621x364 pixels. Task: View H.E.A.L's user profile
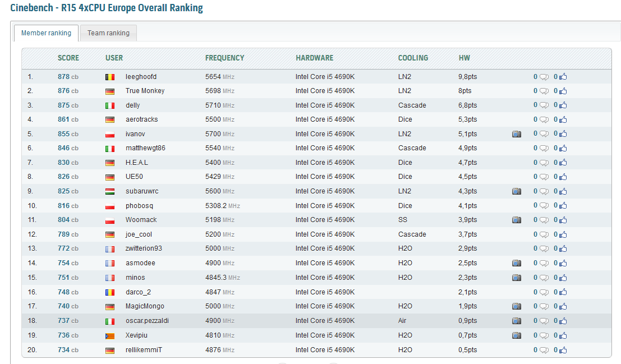click(x=137, y=163)
